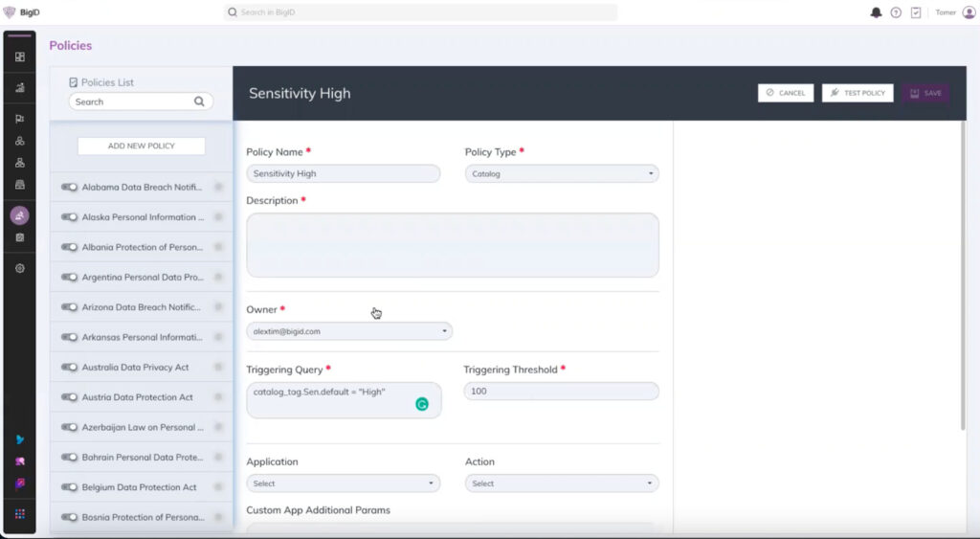Toggle the Alabama Data Breach policy switch

(x=69, y=188)
